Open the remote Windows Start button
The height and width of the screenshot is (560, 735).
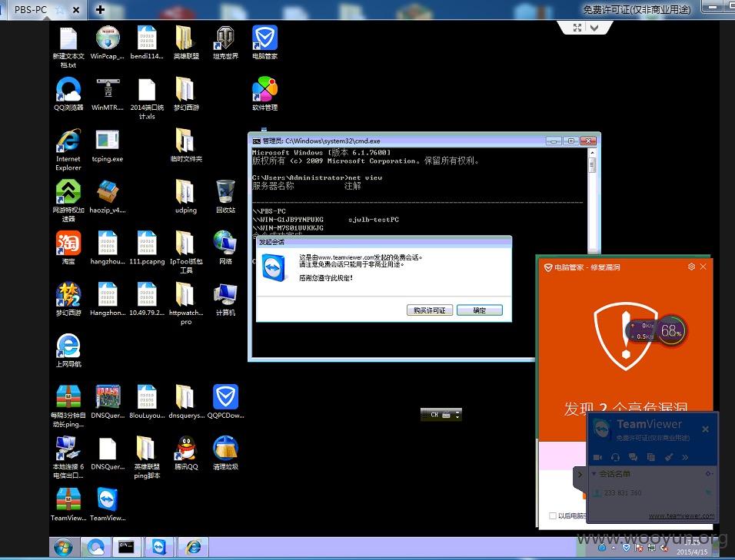[63, 547]
